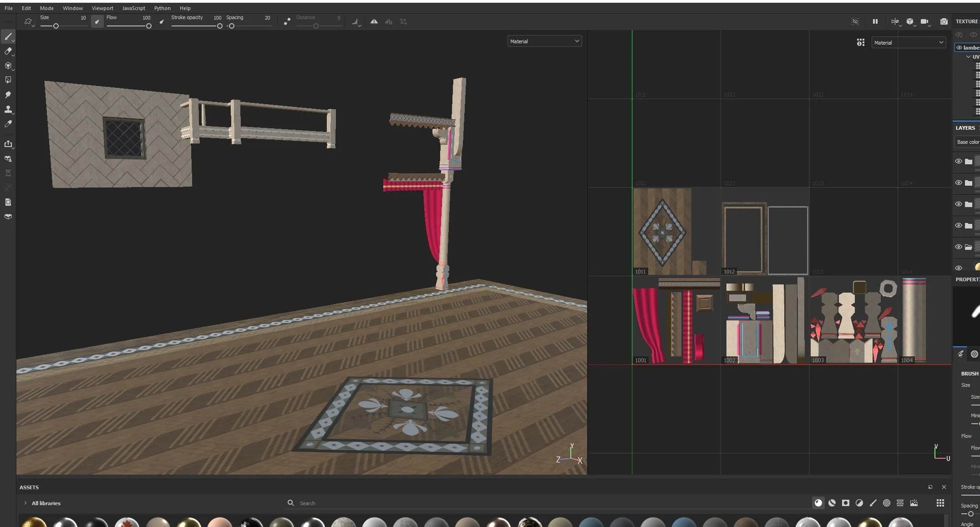
Task: Open the 3D viewport Material dropdown
Action: 544,41
